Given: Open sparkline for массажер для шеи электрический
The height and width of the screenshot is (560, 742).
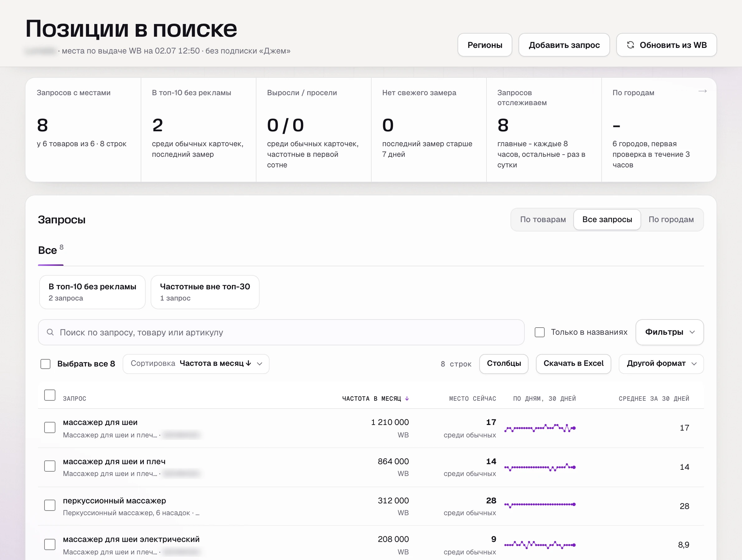Looking at the screenshot, I should click(540, 545).
